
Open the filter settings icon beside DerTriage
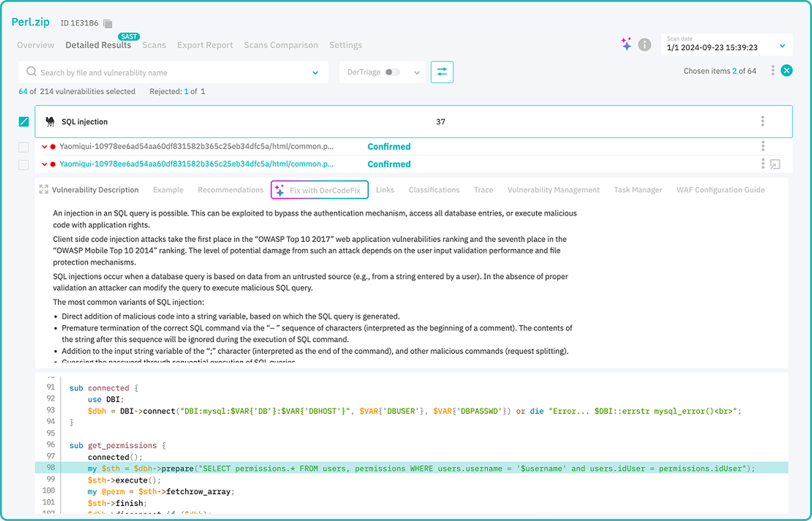(442, 72)
